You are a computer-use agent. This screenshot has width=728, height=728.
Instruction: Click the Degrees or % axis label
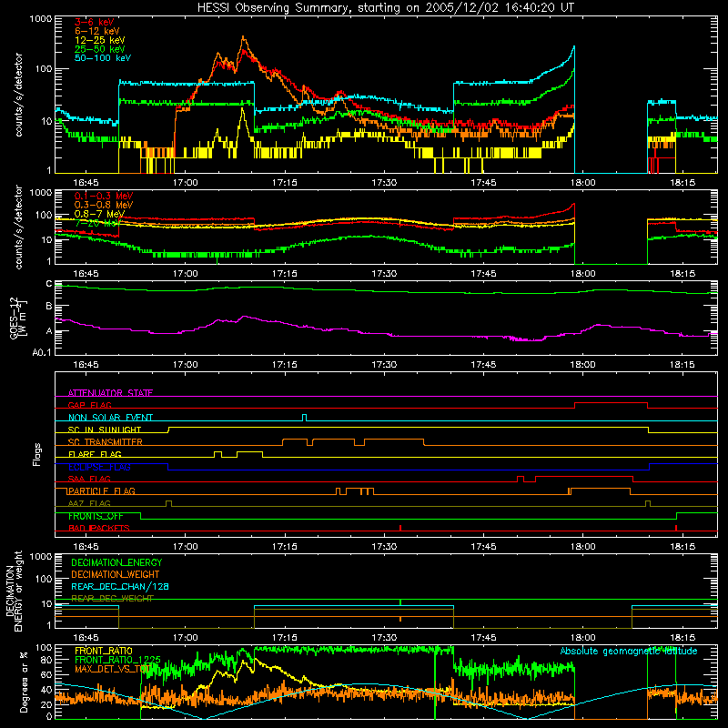25,682
